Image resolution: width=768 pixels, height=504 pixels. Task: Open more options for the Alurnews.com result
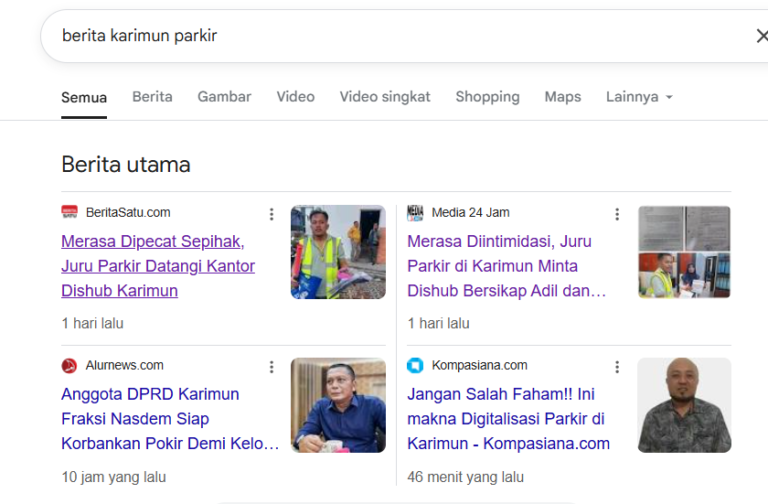[271, 367]
